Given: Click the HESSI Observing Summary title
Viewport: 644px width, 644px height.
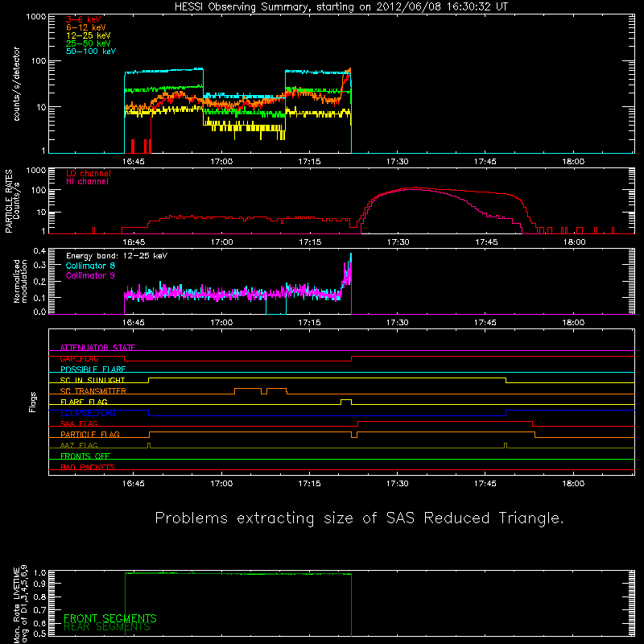Looking at the screenshot, I should point(341,7).
